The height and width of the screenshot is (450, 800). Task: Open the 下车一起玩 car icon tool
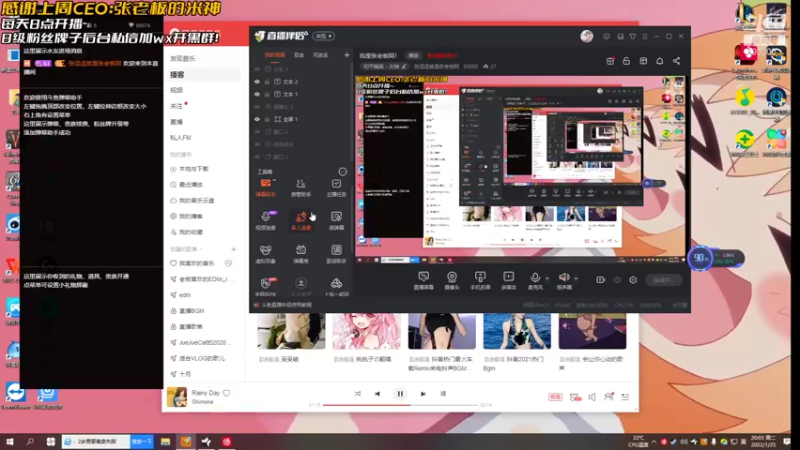[x=336, y=287]
